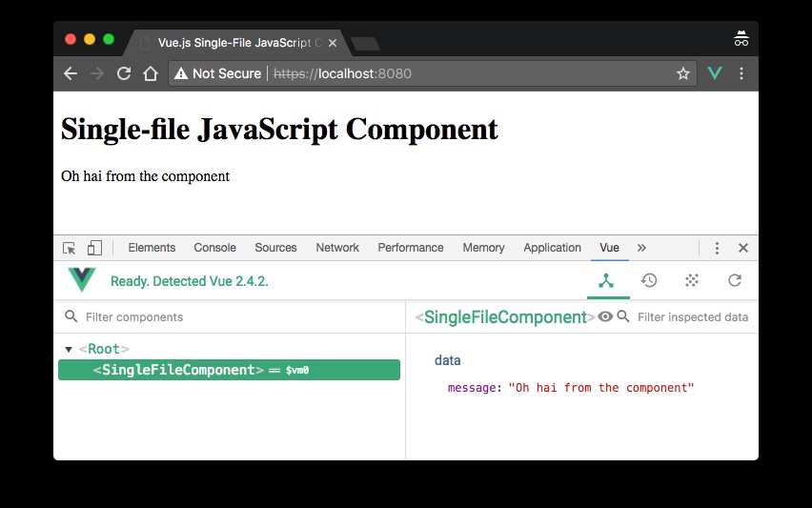
Task: Select the SingleFileComponent tree row
Action: (x=229, y=370)
